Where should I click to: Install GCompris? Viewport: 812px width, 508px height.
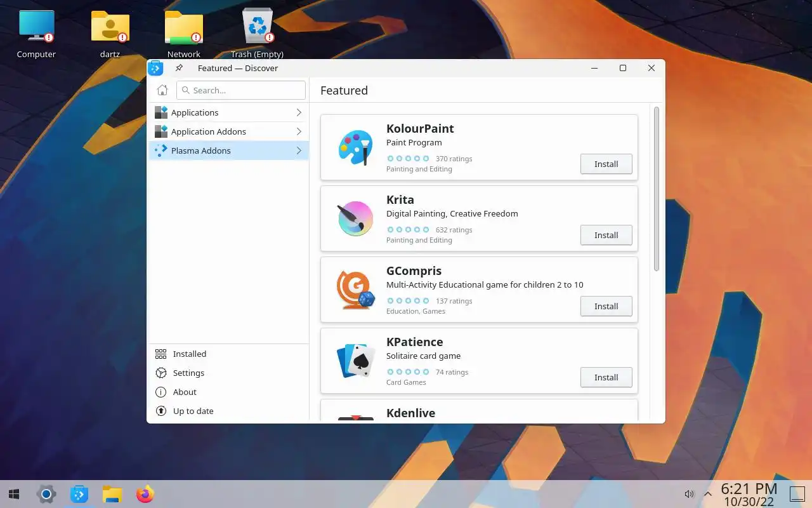tap(606, 306)
